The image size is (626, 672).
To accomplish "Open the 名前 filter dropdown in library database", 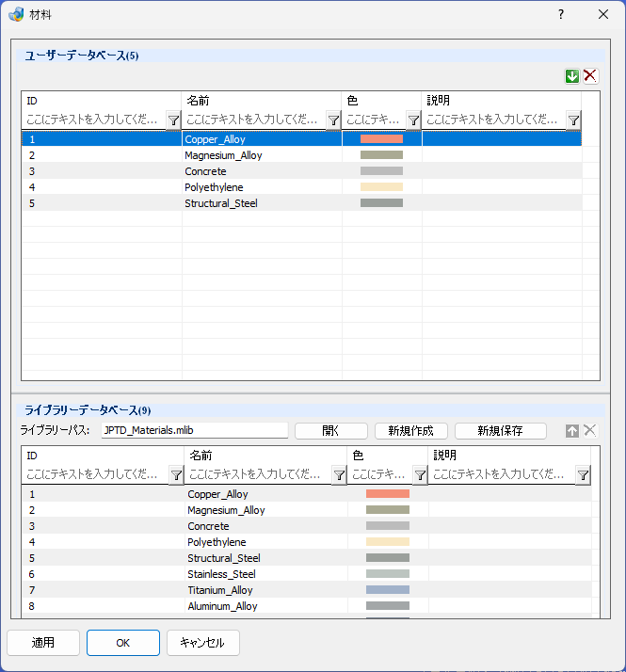I will coord(339,475).
